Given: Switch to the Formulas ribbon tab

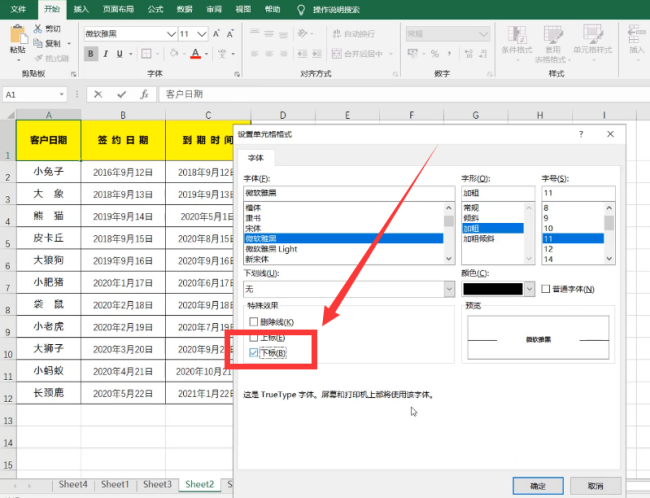Looking at the screenshot, I should (155, 9).
